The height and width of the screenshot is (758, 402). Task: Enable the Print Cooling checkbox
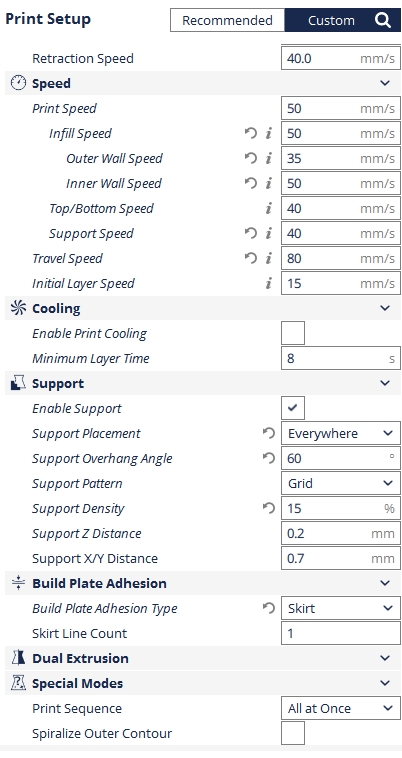pyautogui.click(x=293, y=334)
